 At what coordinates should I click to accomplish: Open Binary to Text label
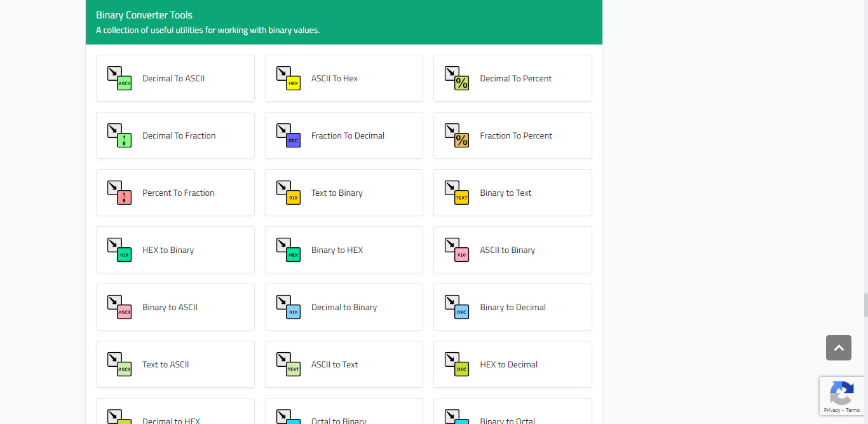[506, 193]
